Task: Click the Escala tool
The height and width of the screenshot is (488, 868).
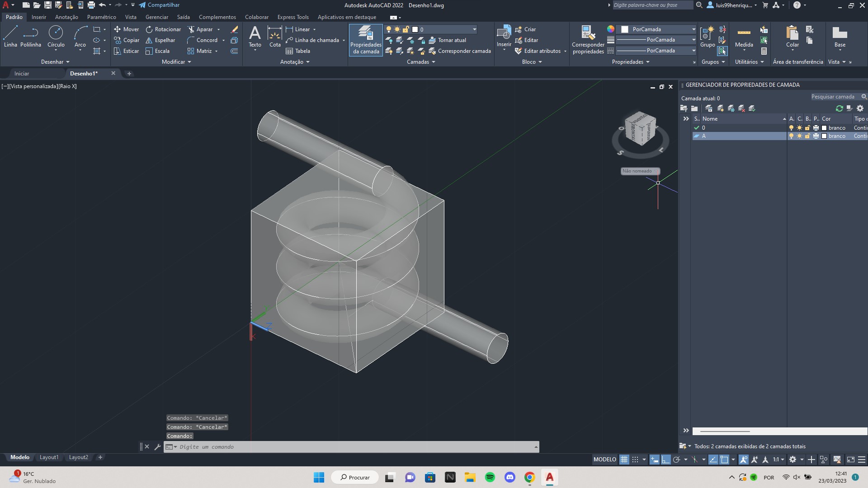Action: pos(157,51)
